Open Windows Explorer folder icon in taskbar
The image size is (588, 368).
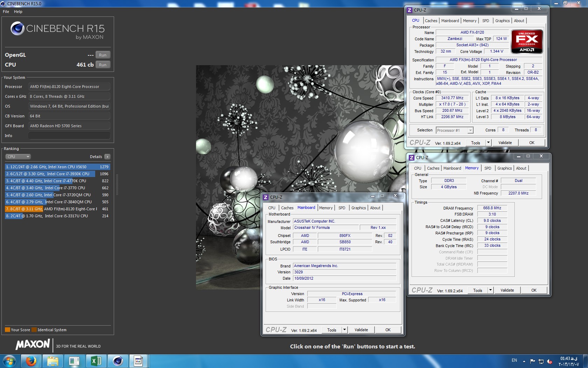point(53,361)
